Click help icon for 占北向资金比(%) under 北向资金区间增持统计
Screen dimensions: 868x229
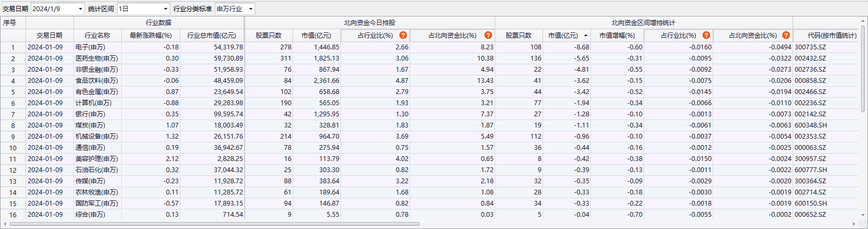[x=786, y=35]
